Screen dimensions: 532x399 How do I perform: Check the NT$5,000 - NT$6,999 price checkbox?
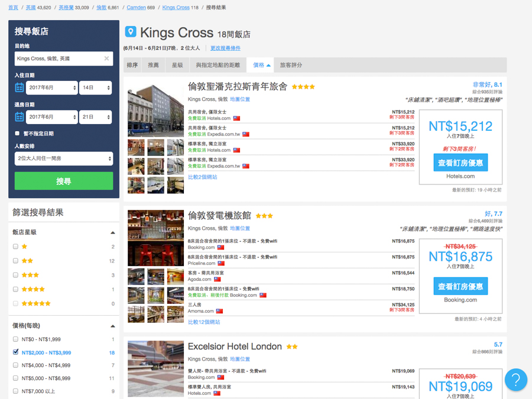click(x=15, y=378)
